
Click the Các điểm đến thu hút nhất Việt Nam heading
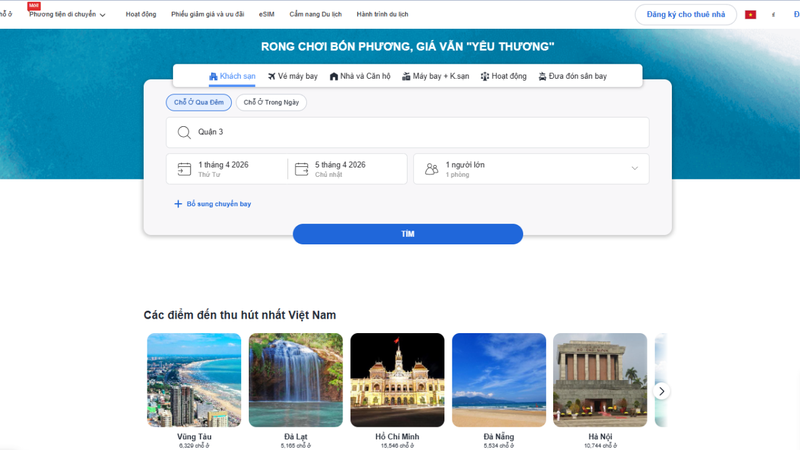point(240,315)
